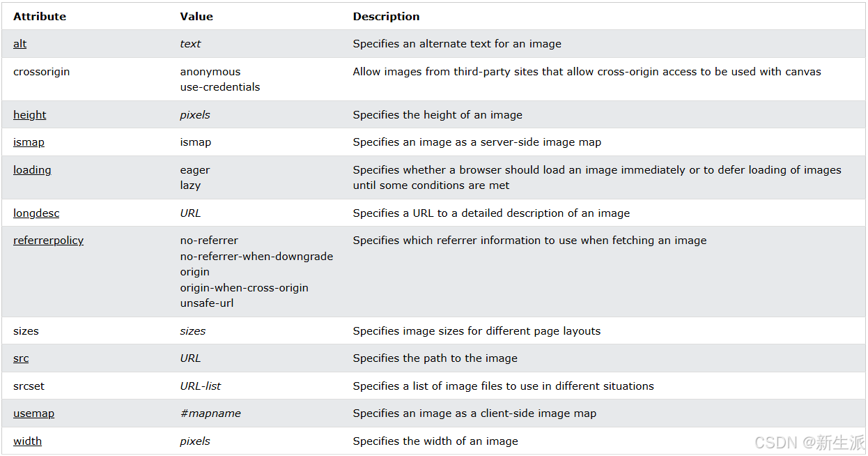Open the loading attribute link
Screen dimensions: 868x456
[32, 170]
